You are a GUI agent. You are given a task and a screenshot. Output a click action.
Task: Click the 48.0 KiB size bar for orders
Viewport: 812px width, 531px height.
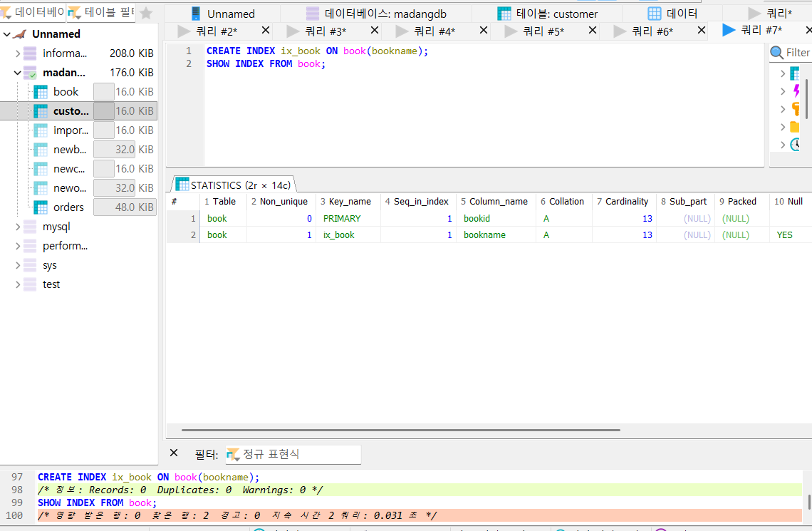[125, 207]
